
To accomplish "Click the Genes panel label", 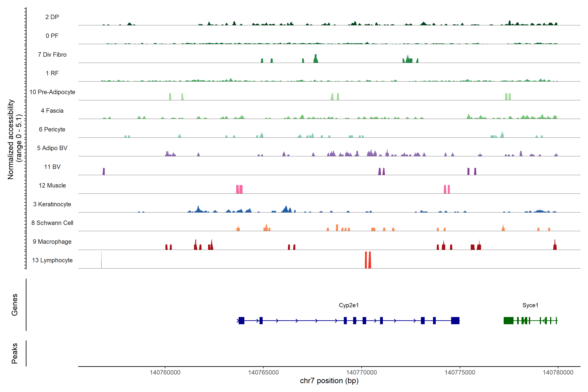I will click(x=15, y=305).
